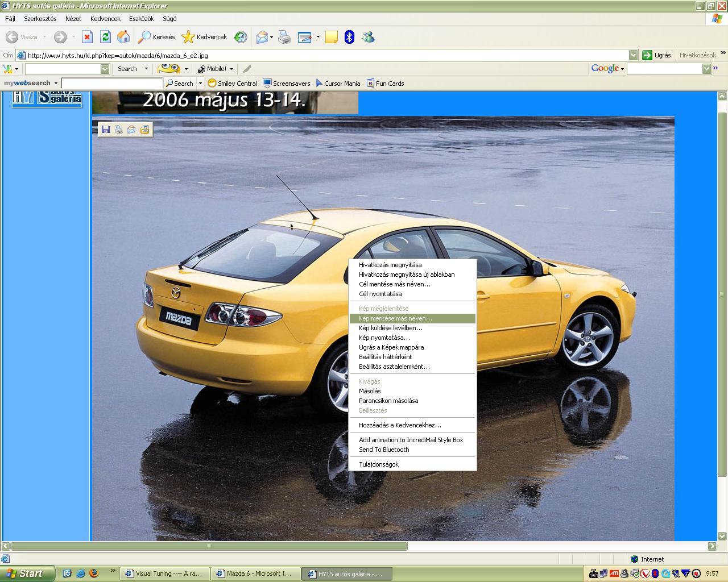This screenshot has width=728, height=582.
Task: Click the address URL field
Action: coord(328,55)
